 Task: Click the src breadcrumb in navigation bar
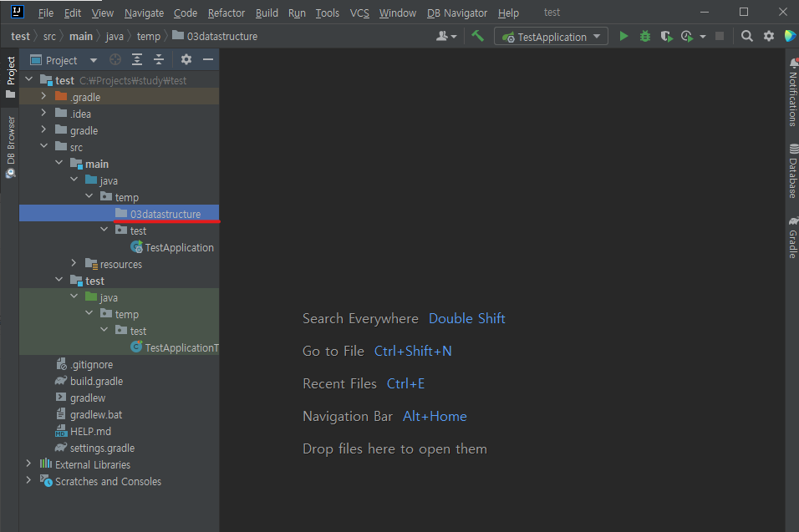point(49,36)
